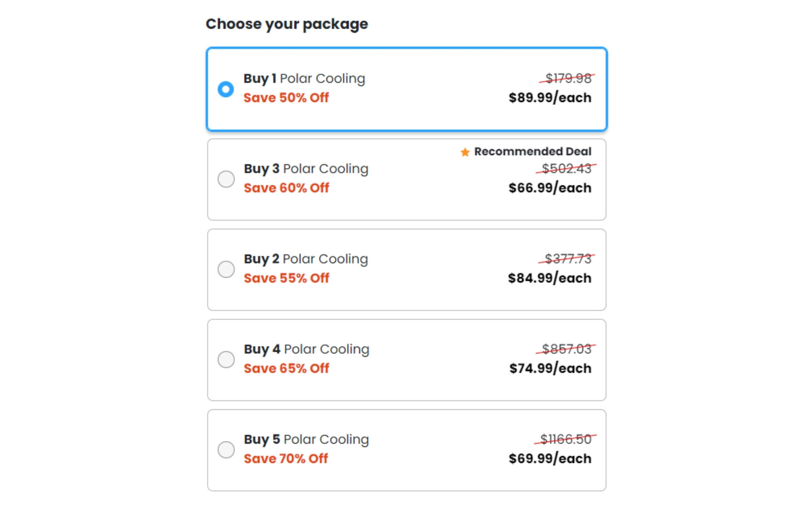Enable the Buy 5 radio button
This screenshot has width=812, height=508.
tap(226, 450)
